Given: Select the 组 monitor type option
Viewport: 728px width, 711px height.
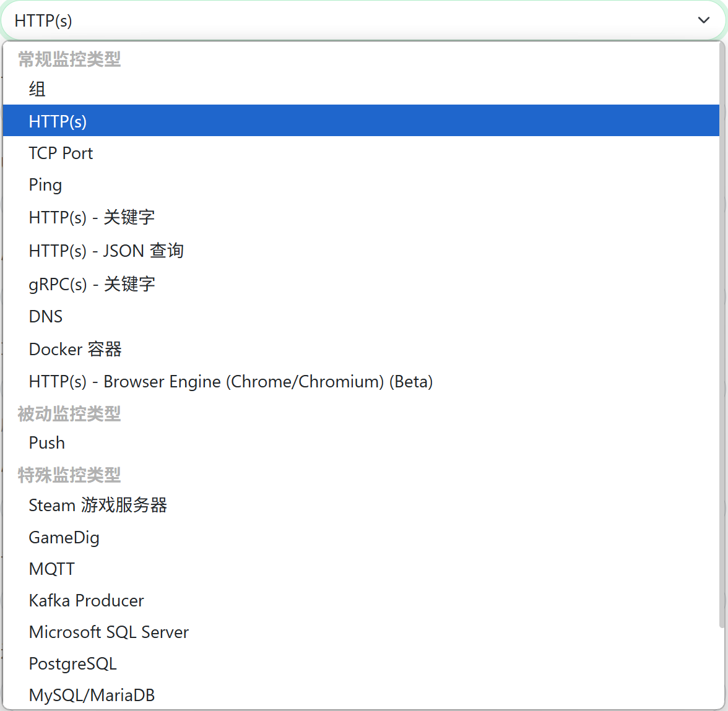Looking at the screenshot, I should pos(361,89).
